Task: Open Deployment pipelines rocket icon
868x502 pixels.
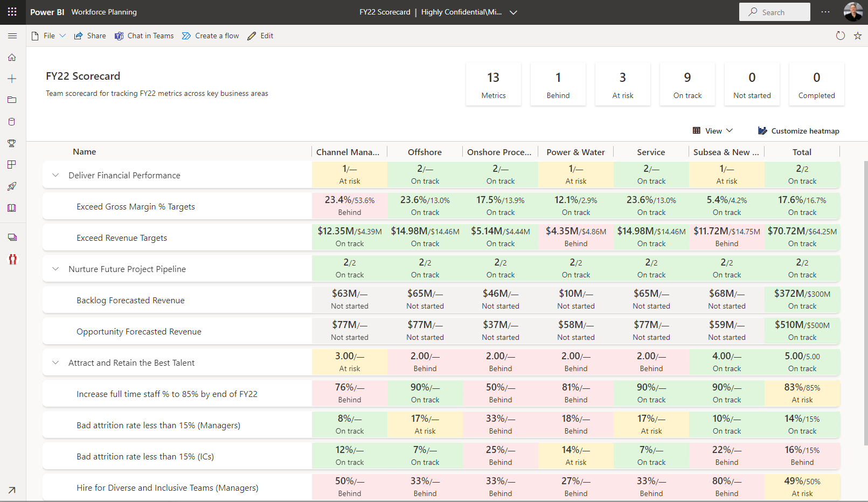Action: (12, 186)
